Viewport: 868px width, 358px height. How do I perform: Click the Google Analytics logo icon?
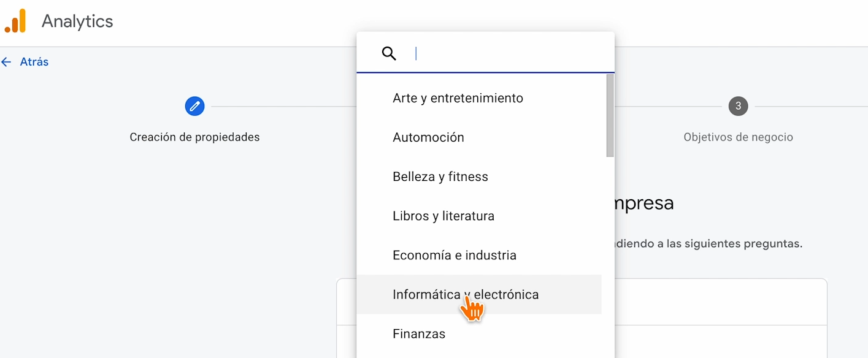(15, 21)
